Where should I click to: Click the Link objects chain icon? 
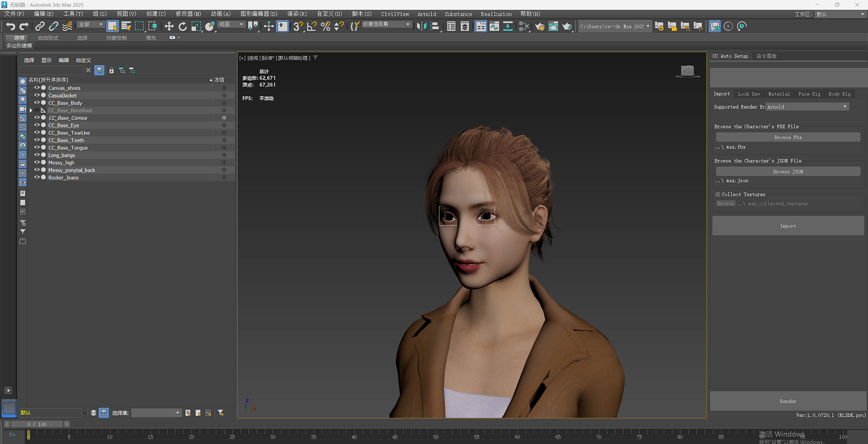pos(40,26)
